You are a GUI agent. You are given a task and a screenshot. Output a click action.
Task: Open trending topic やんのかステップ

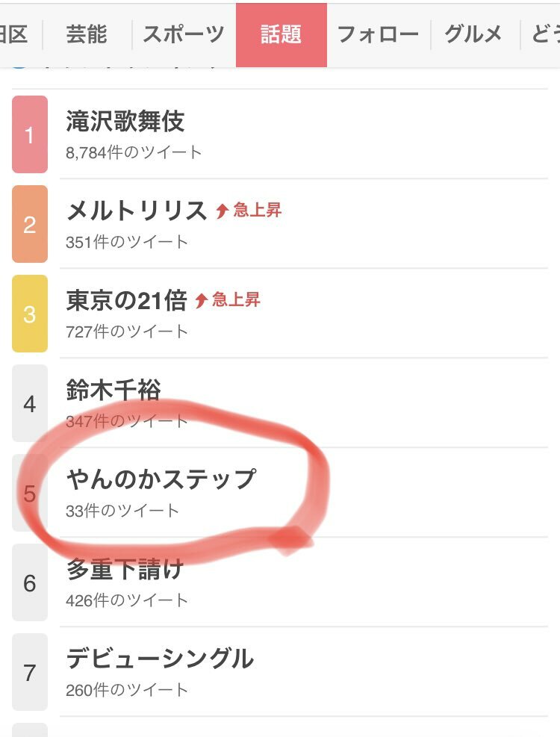(161, 479)
